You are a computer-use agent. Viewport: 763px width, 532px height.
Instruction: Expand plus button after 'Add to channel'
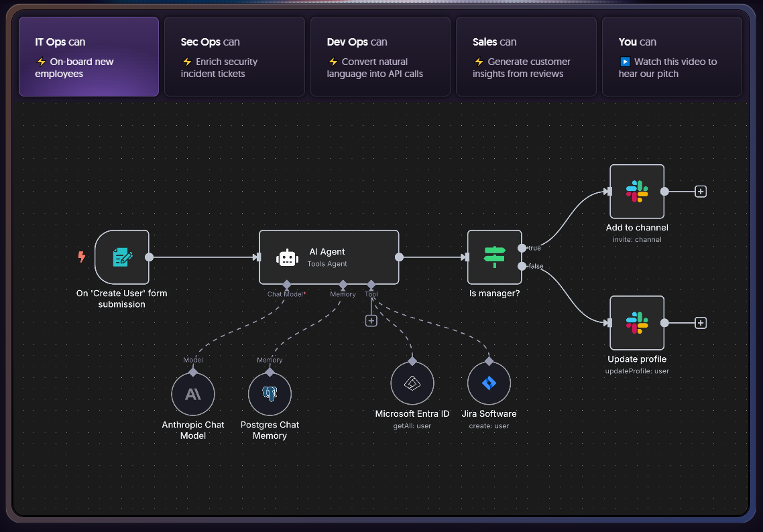(701, 192)
